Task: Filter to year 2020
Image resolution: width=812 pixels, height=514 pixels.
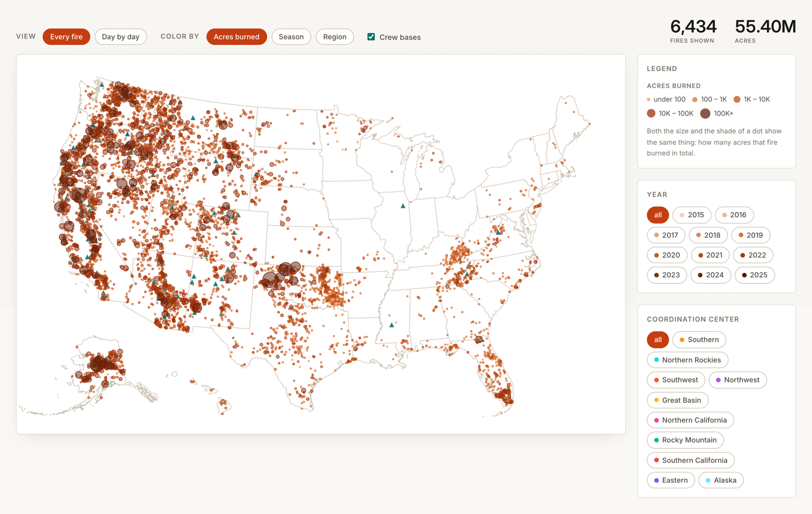Action: pyautogui.click(x=667, y=255)
